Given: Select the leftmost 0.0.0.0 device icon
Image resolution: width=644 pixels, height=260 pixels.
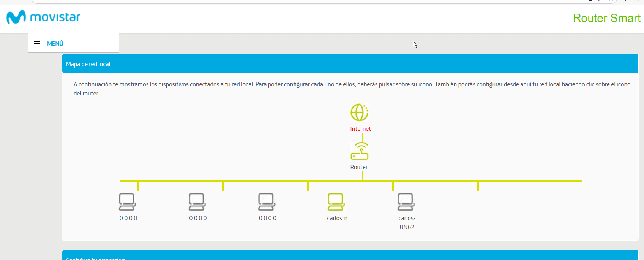Looking at the screenshot, I should click(x=127, y=202).
